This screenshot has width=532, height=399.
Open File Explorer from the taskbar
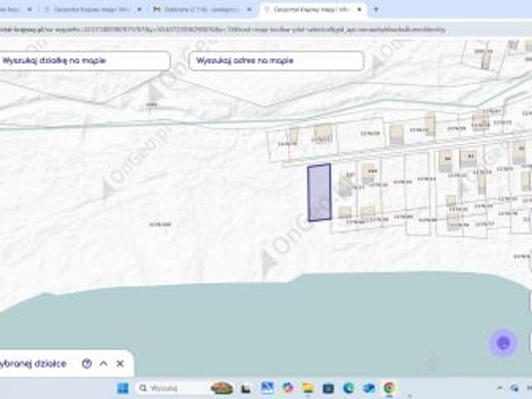point(308,388)
